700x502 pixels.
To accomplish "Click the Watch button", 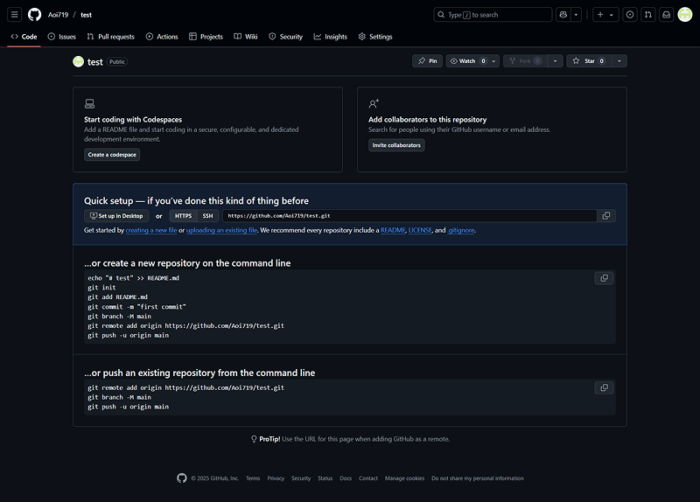I will (x=467, y=61).
